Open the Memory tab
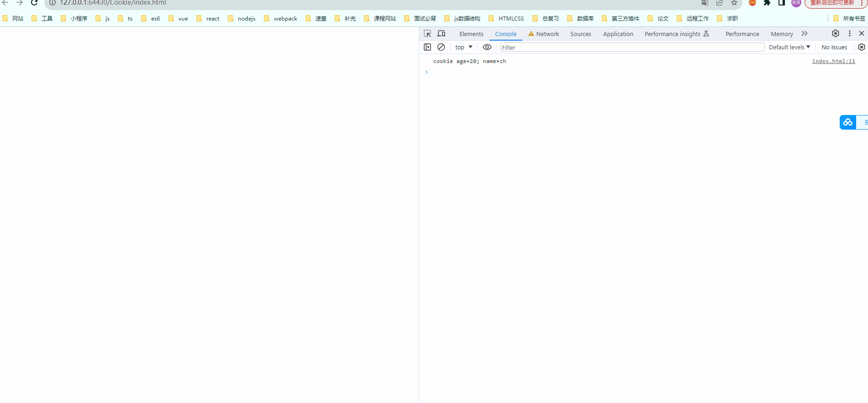868x403 pixels. point(782,34)
